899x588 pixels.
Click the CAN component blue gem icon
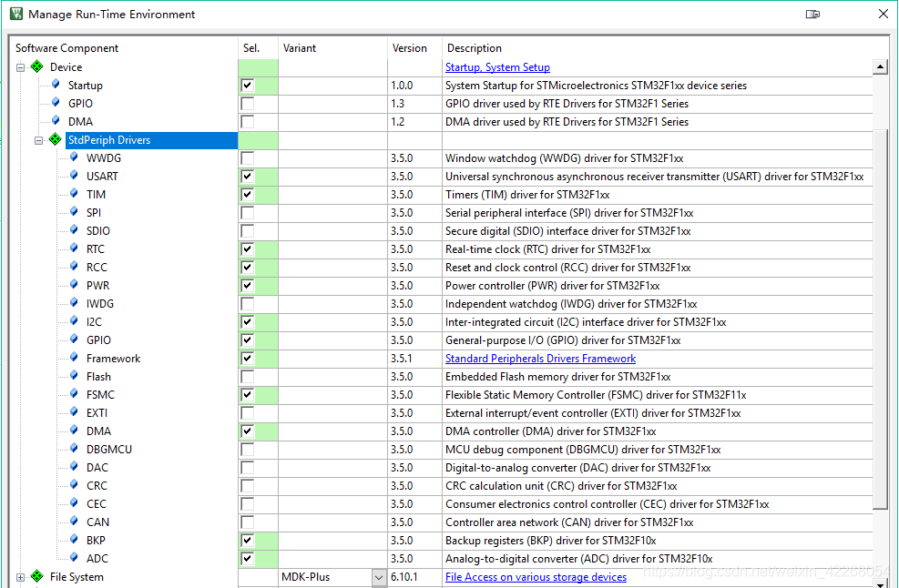coord(74,522)
